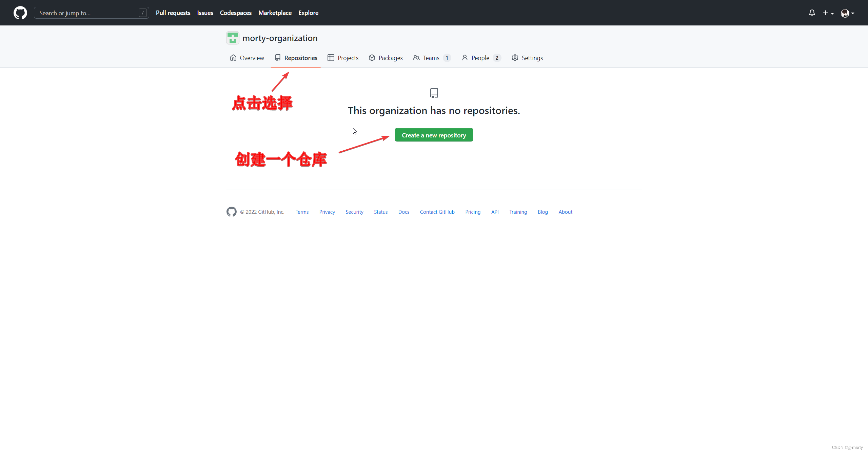Click the footer GitHub mark icon

tap(232, 212)
